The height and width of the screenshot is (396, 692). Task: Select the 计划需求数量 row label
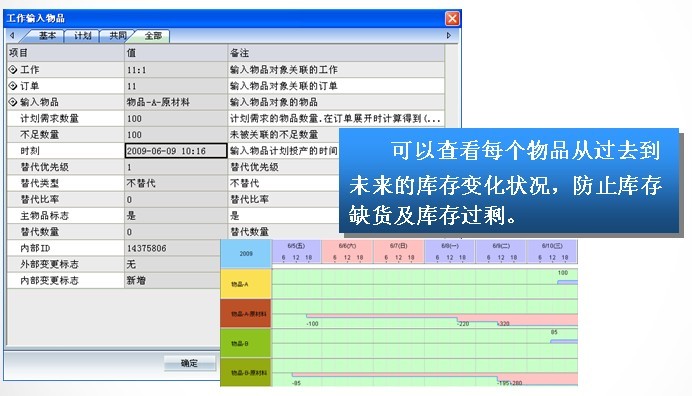(49, 118)
